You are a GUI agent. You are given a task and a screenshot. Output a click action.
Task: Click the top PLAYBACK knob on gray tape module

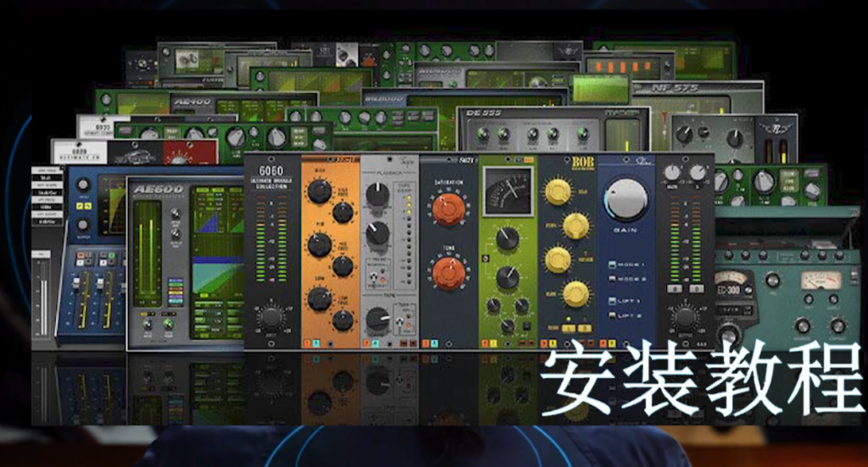[x=377, y=195]
